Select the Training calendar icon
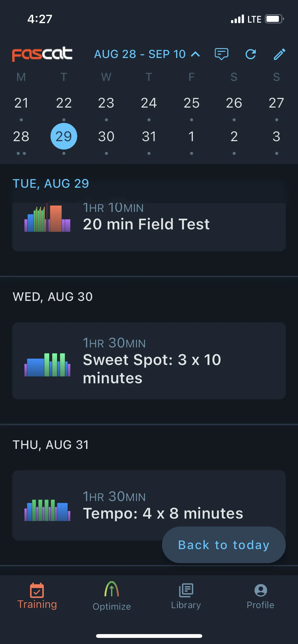This screenshot has width=298, height=644. [37, 590]
